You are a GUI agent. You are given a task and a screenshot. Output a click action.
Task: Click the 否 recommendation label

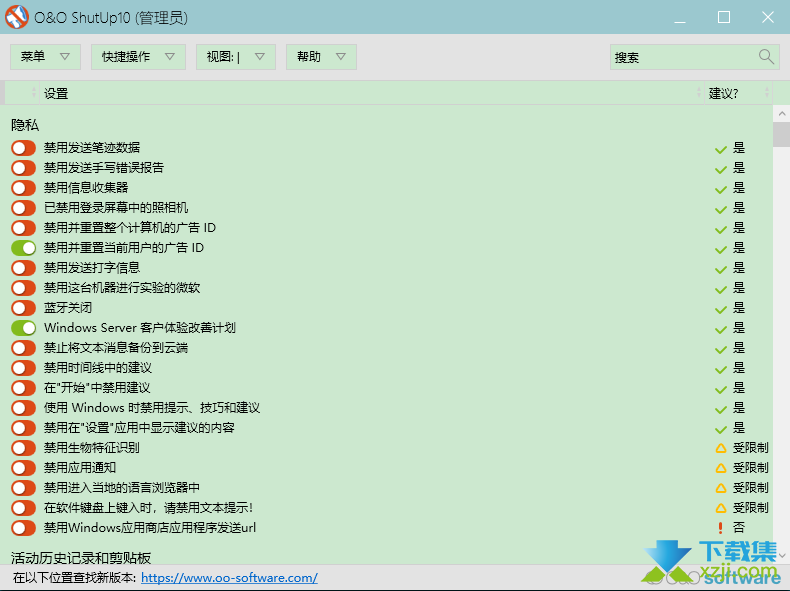tap(739, 528)
